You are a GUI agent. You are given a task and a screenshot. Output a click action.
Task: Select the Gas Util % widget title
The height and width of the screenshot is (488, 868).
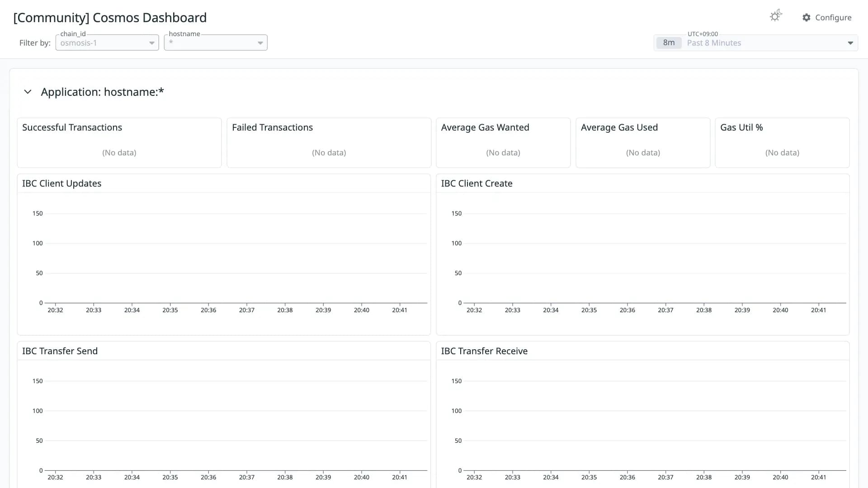click(x=741, y=127)
